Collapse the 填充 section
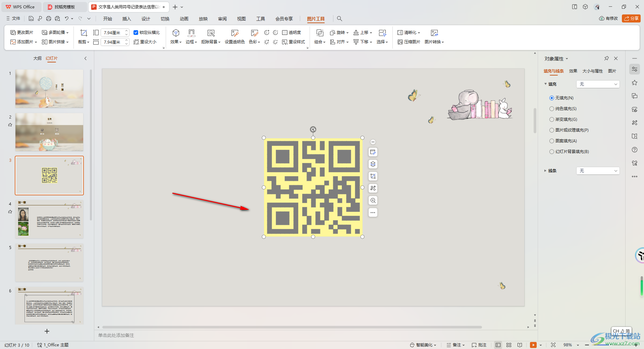Viewport: 644px width, 349px height. pos(545,84)
